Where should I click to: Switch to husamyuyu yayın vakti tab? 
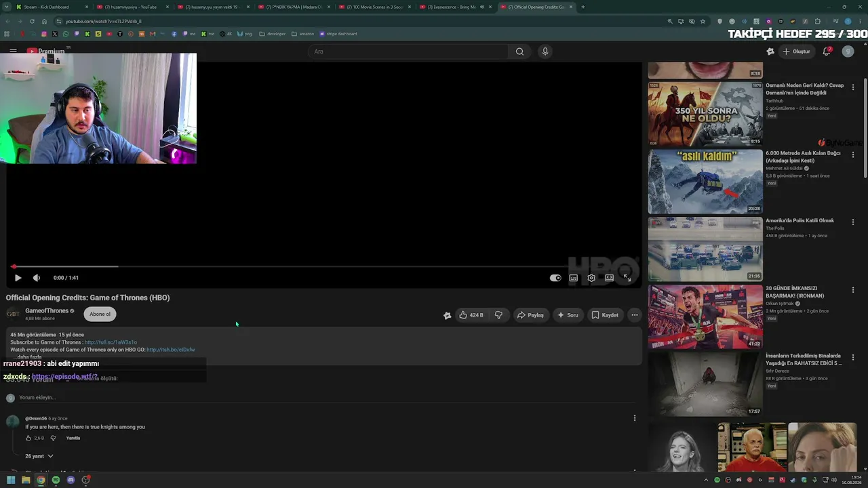[x=212, y=7]
